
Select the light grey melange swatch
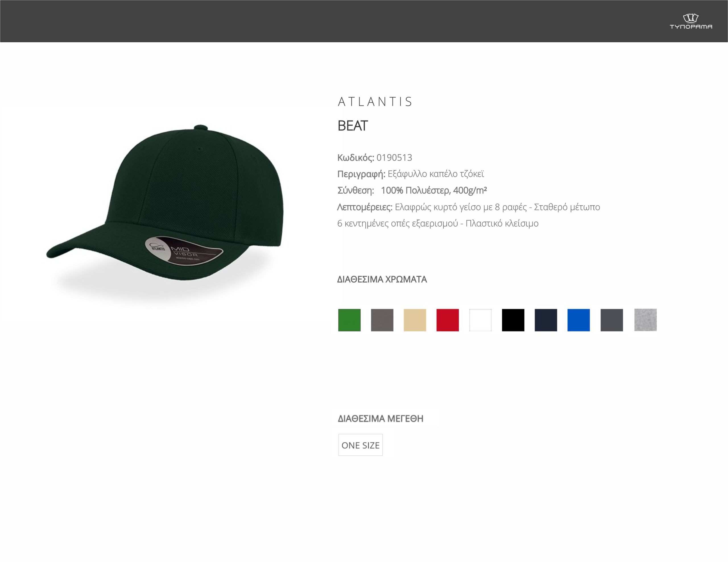(x=645, y=320)
